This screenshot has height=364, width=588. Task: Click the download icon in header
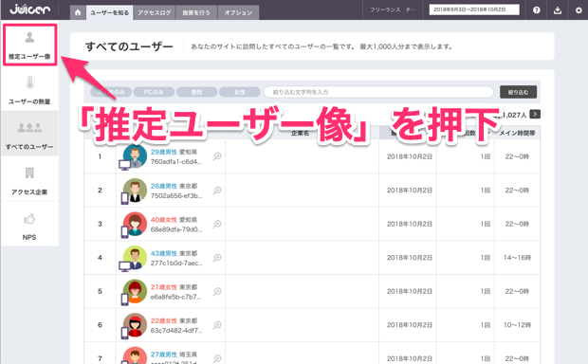point(558,10)
